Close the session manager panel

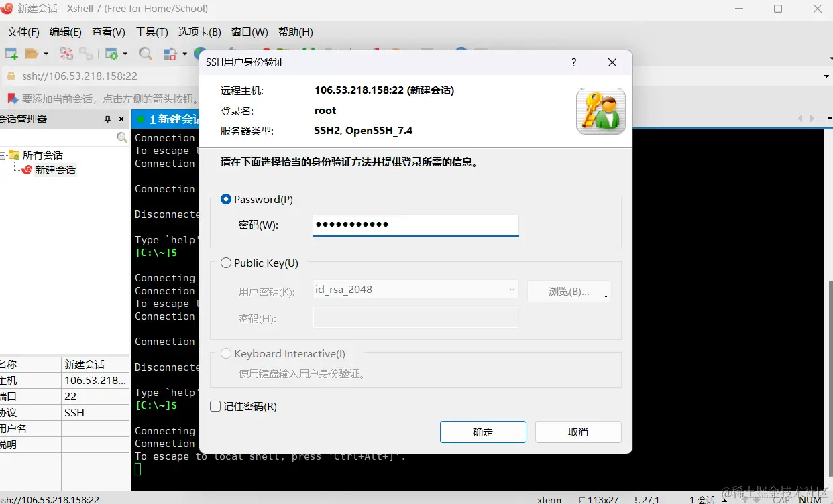pos(121,119)
